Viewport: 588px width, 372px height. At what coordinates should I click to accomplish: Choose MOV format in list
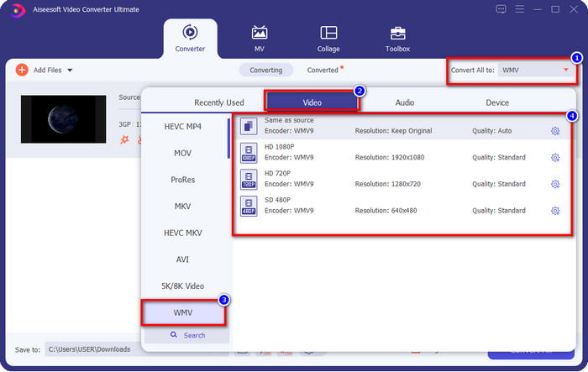coord(183,153)
